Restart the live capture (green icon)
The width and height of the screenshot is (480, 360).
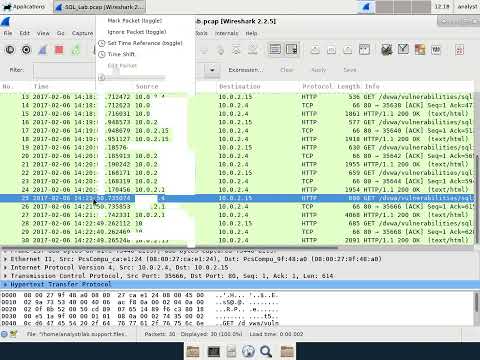point(76,50)
